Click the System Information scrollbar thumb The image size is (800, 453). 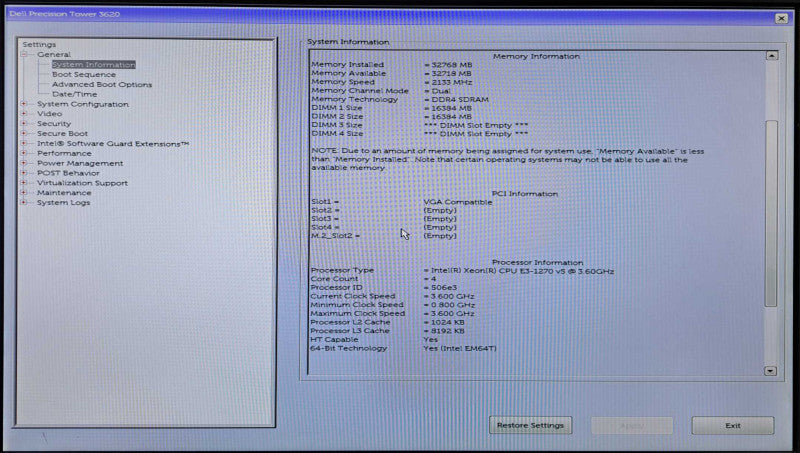tap(771, 213)
